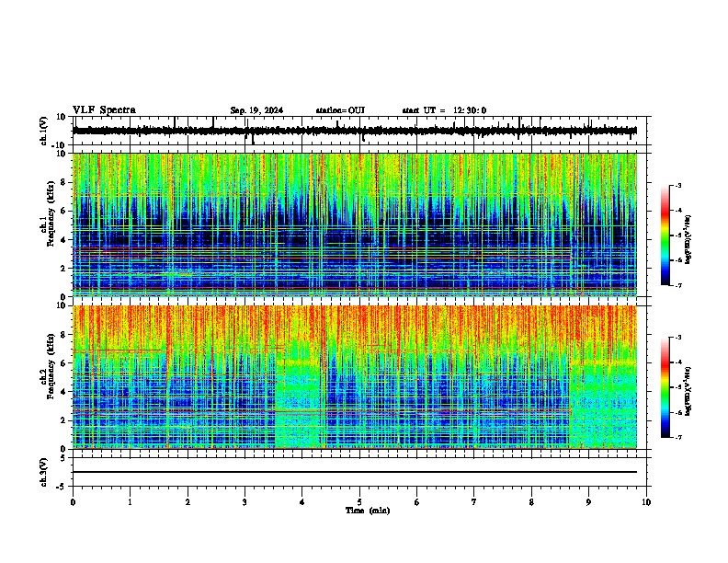Click the ch.2 spectrogram panel

[x=355, y=377]
